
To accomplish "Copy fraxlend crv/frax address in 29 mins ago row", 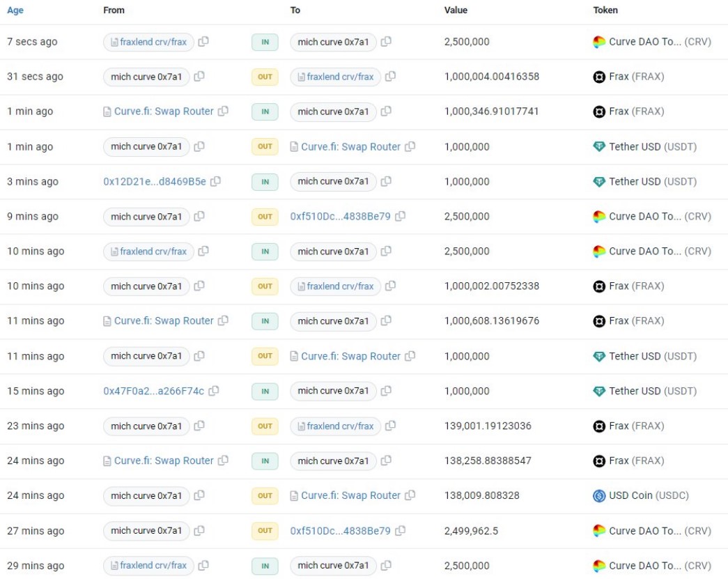I will click(x=203, y=566).
